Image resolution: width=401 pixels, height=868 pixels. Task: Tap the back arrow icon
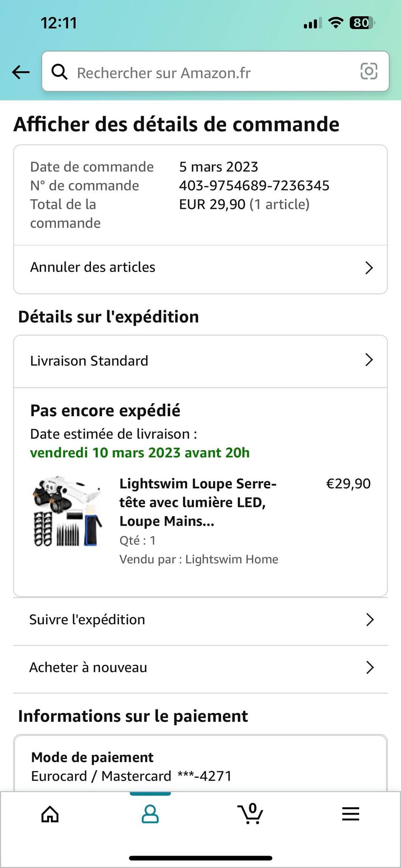[x=21, y=72]
